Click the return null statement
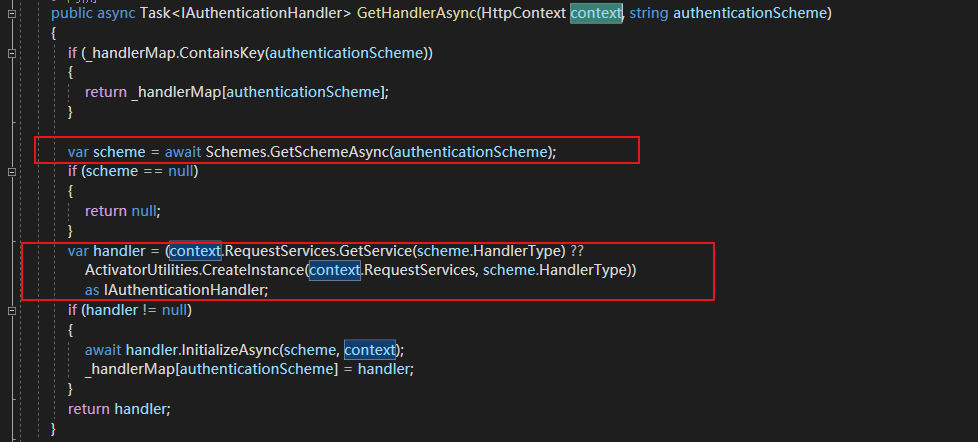The width and height of the screenshot is (978, 442). 123,211
